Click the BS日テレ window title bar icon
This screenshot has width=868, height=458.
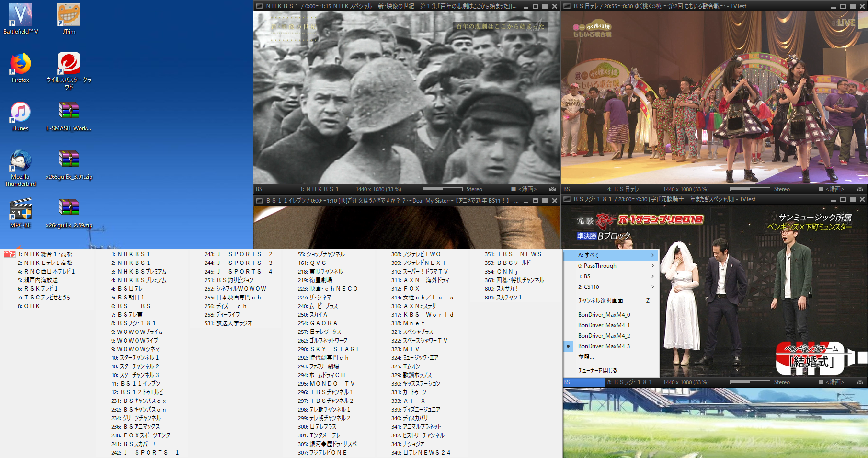point(567,6)
